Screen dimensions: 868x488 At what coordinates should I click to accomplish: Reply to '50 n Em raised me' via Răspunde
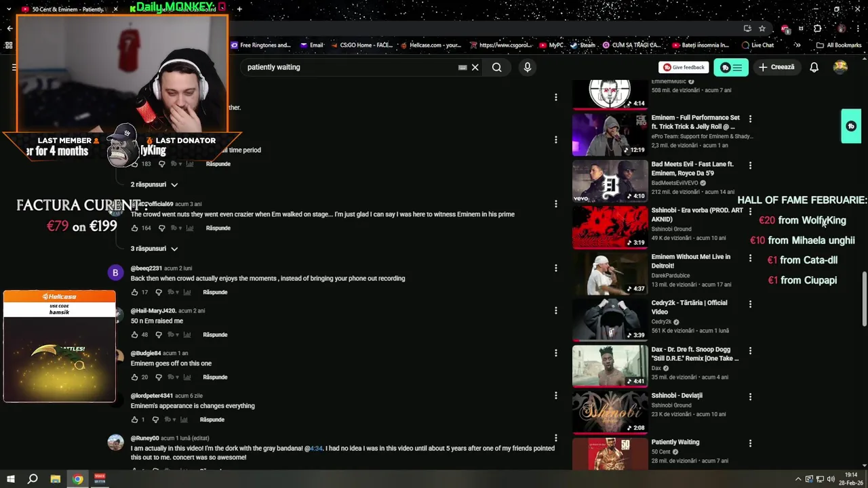(x=215, y=335)
